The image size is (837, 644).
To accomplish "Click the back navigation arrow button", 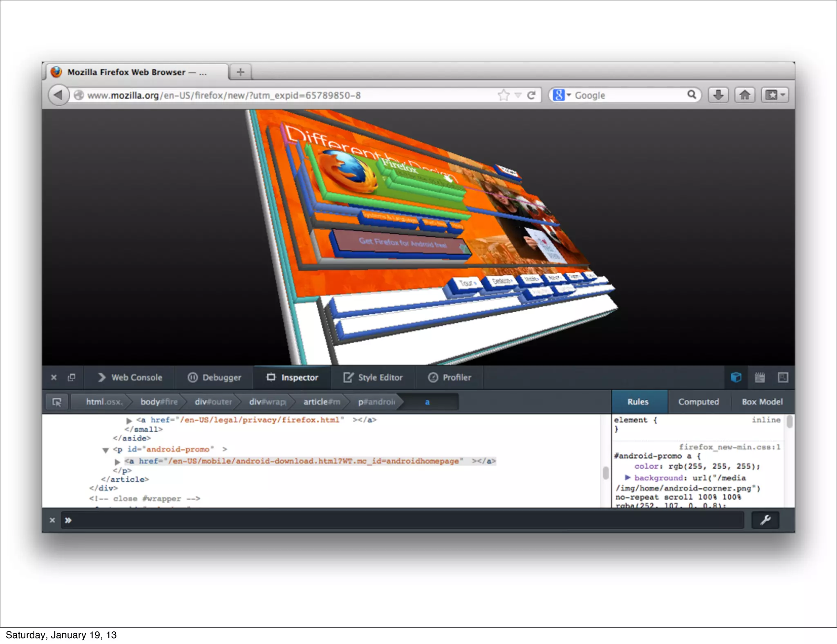I will point(58,95).
